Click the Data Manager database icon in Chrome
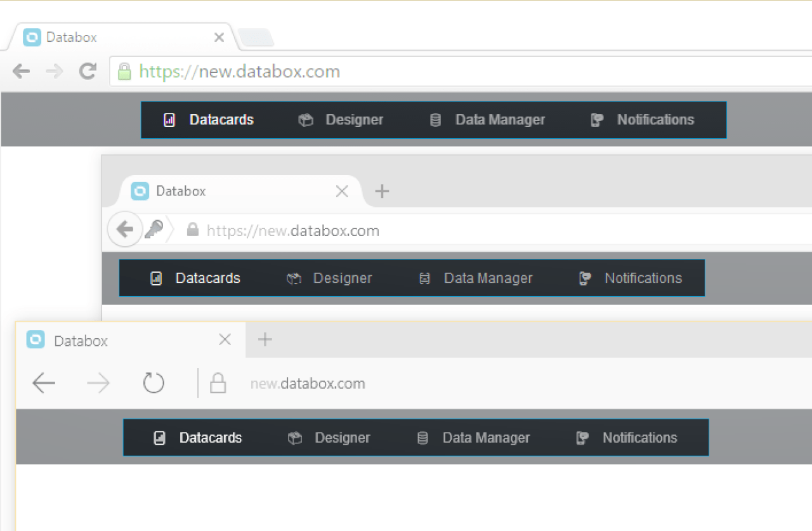The image size is (812, 531). [x=435, y=120]
